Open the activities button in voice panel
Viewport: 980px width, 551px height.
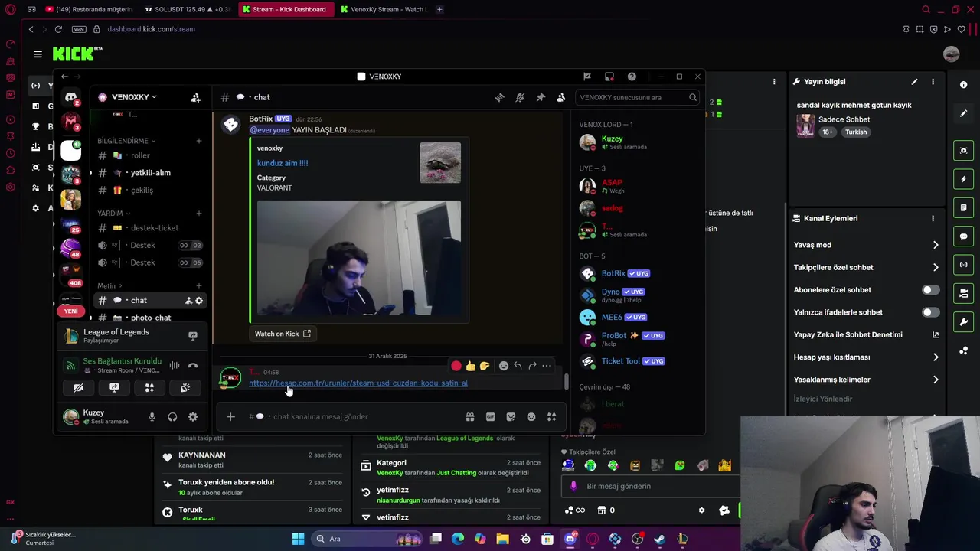pyautogui.click(x=149, y=388)
